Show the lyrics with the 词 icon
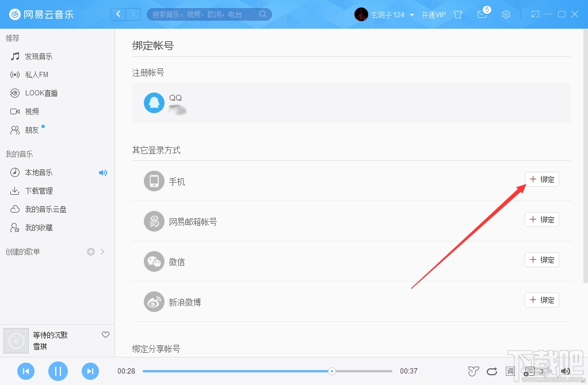The height and width of the screenshot is (385, 588). click(x=509, y=371)
